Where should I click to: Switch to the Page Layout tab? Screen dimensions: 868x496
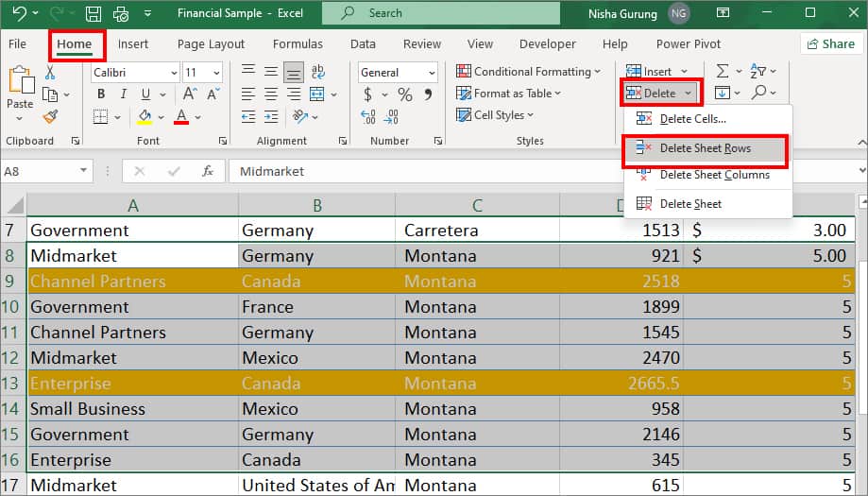click(211, 43)
